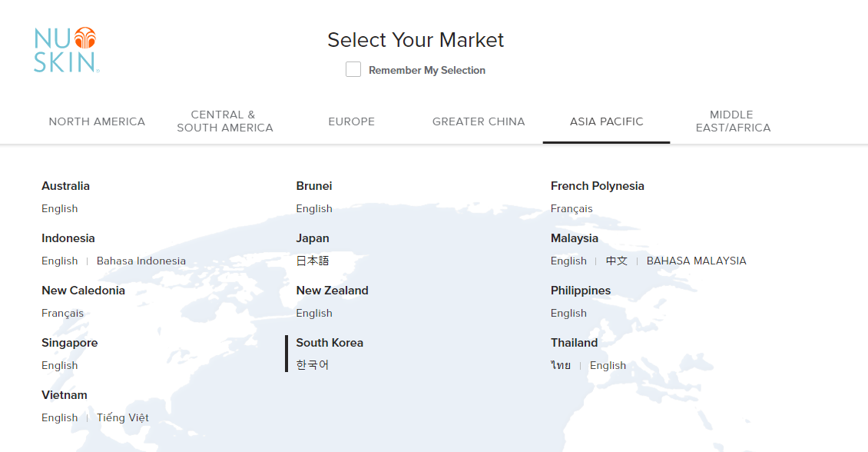Select Français under French Polynesia

coord(571,208)
